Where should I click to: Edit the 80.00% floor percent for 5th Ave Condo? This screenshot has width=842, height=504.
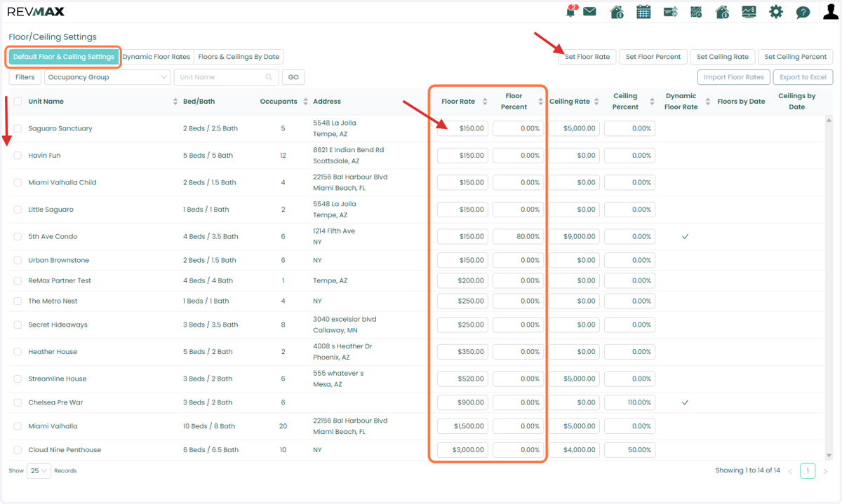click(518, 236)
